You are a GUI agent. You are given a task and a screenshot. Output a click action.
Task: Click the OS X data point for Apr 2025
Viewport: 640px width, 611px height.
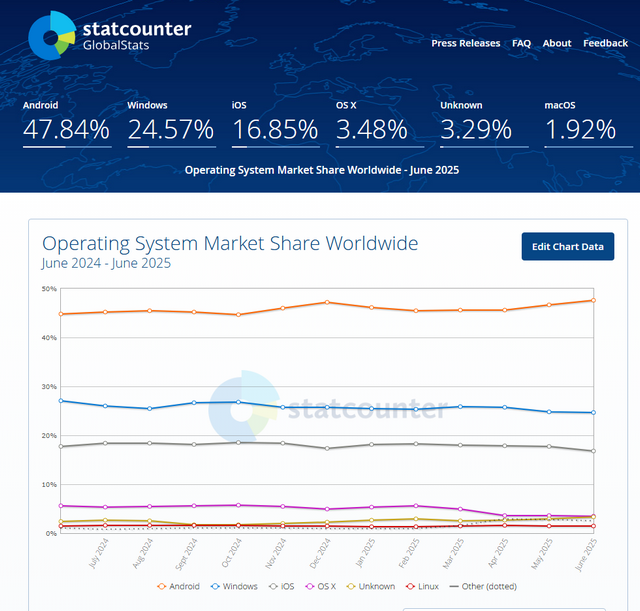pos(505,516)
